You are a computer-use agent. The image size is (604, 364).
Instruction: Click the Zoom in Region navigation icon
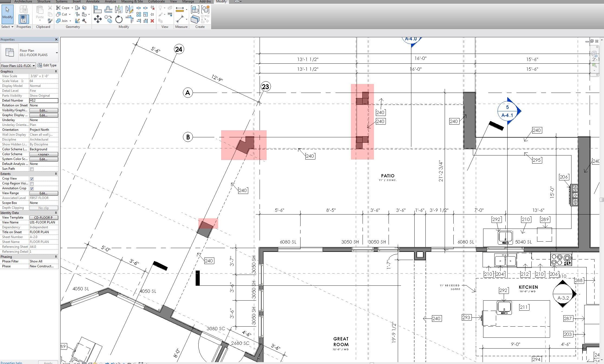[x=594, y=65]
